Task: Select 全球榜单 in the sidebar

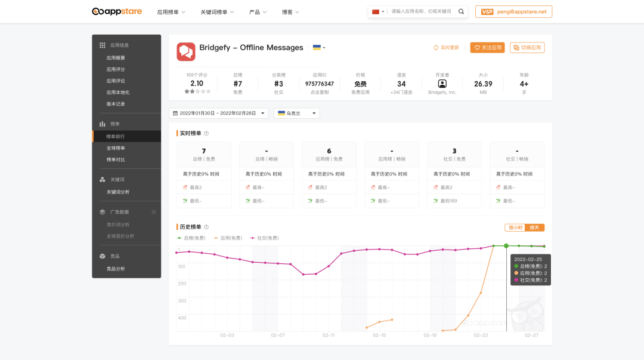Action: tap(116, 148)
